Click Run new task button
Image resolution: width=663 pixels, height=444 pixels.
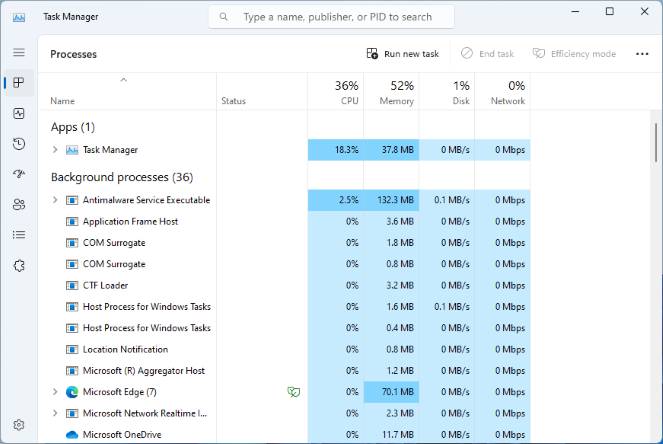pyautogui.click(x=403, y=54)
